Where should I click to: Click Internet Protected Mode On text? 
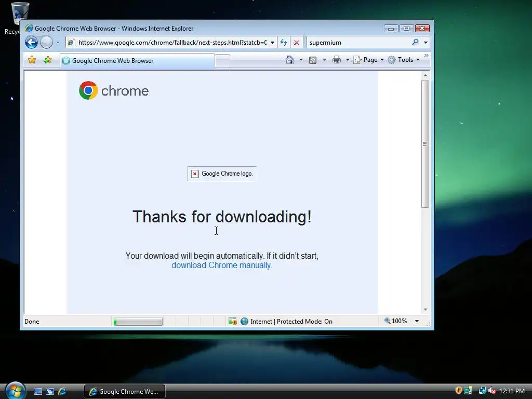291,322
